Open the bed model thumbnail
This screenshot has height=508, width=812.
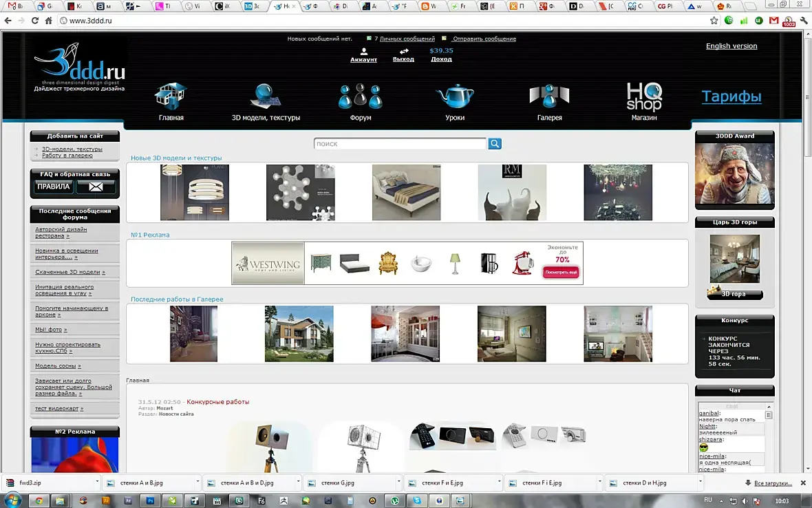point(406,193)
